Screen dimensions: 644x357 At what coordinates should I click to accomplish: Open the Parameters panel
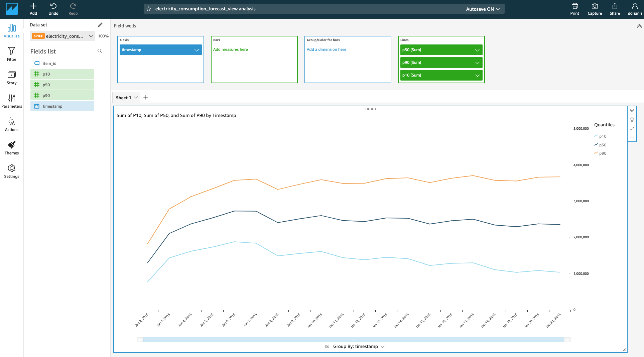tap(12, 101)
